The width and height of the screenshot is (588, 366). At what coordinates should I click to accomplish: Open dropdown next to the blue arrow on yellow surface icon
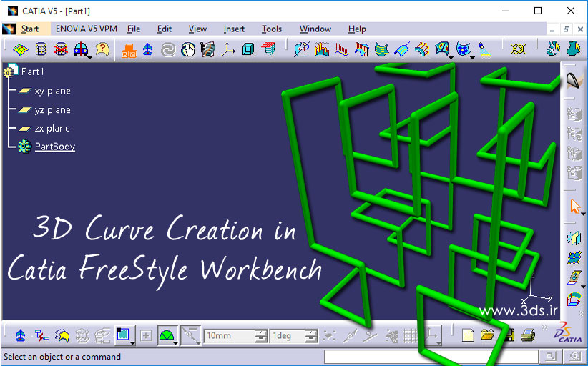[583, 287]
